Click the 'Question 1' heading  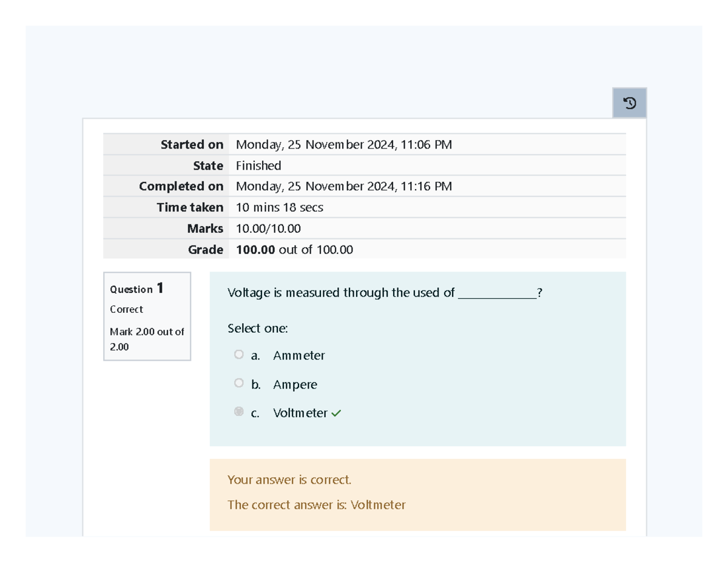(x=136, y=289)
